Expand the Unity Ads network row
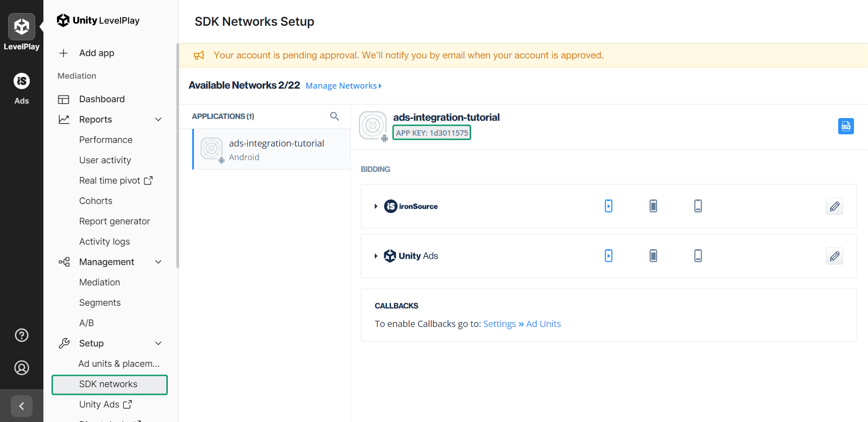The height and width of the screenshot is (422, 868). pos(376,256)
